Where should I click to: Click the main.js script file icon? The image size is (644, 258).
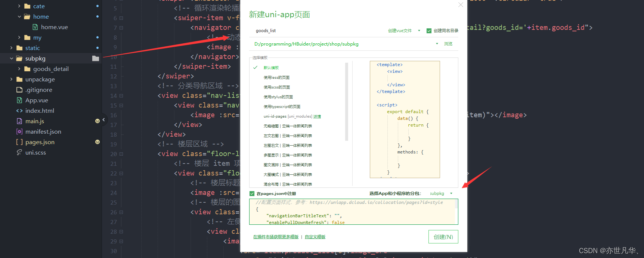[19, 121]
